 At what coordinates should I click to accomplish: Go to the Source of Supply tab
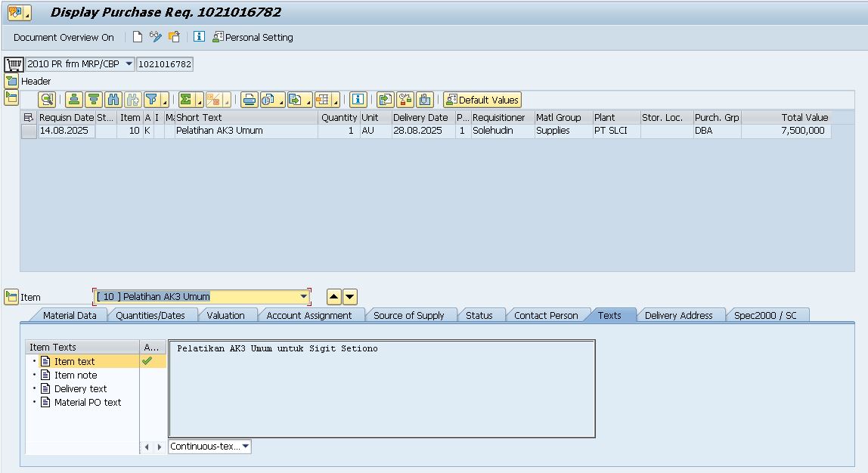[409, 315]
